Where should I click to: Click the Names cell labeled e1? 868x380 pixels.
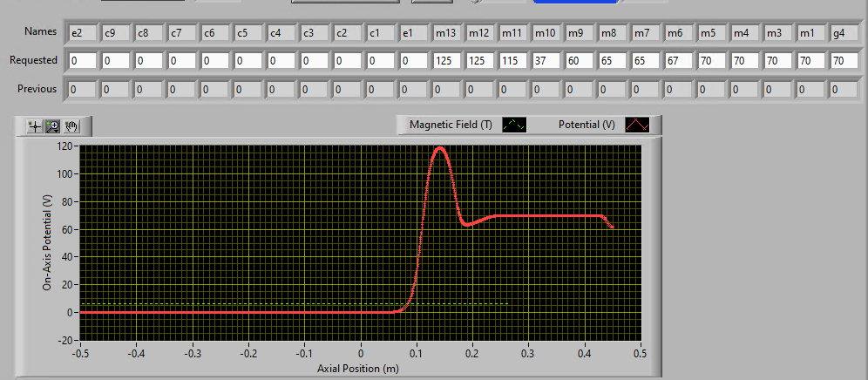pos(415,33)
